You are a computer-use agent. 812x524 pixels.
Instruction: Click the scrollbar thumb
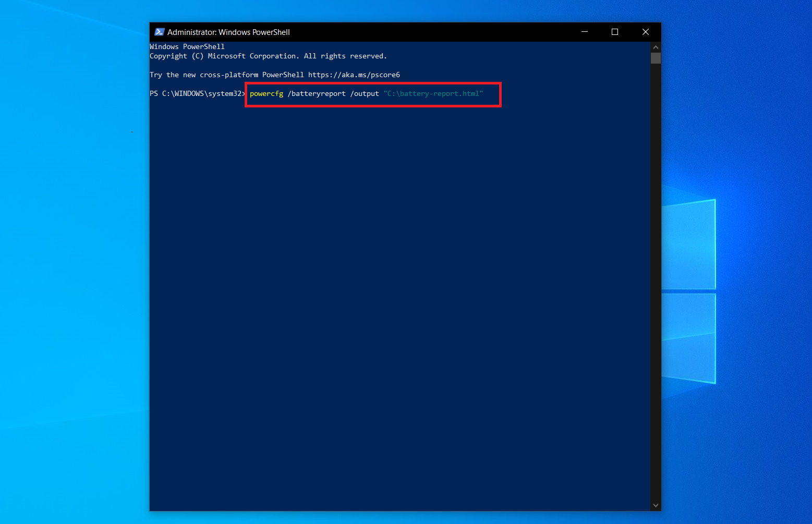point(656,58)
